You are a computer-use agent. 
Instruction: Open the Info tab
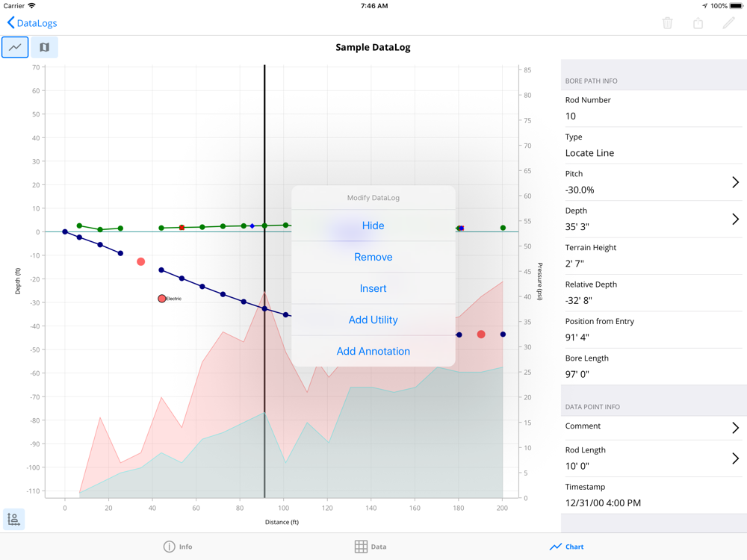pos(178,547)
